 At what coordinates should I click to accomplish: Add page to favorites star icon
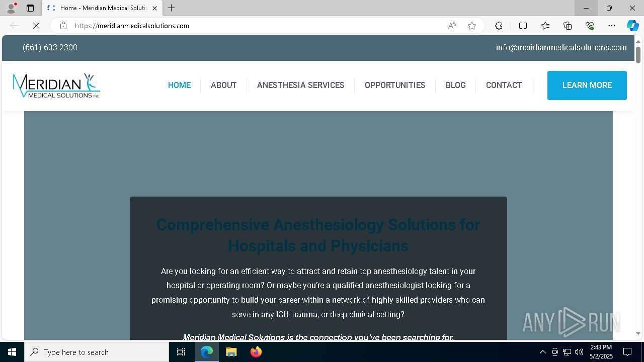tap(472, 26)
